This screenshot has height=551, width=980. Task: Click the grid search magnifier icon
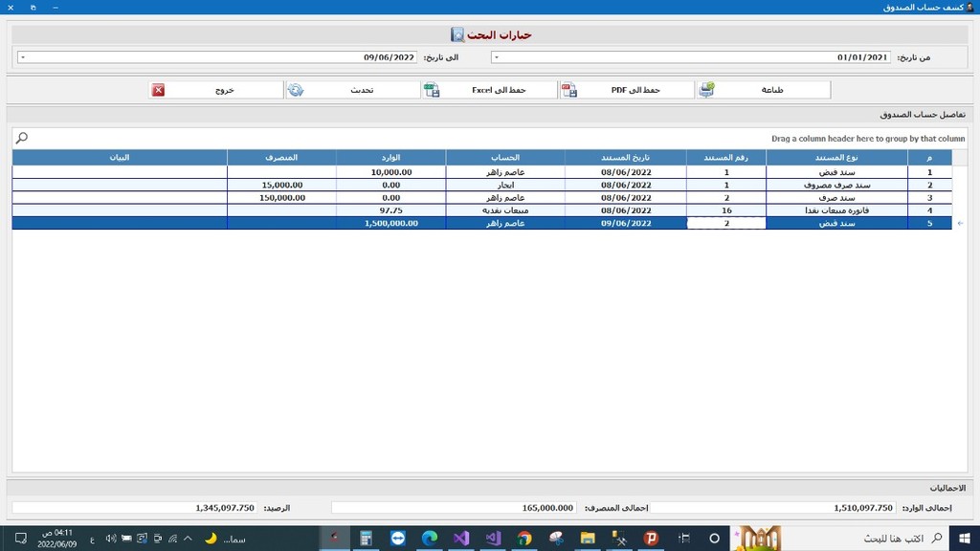pyautogui.click(x=22, y=138)
